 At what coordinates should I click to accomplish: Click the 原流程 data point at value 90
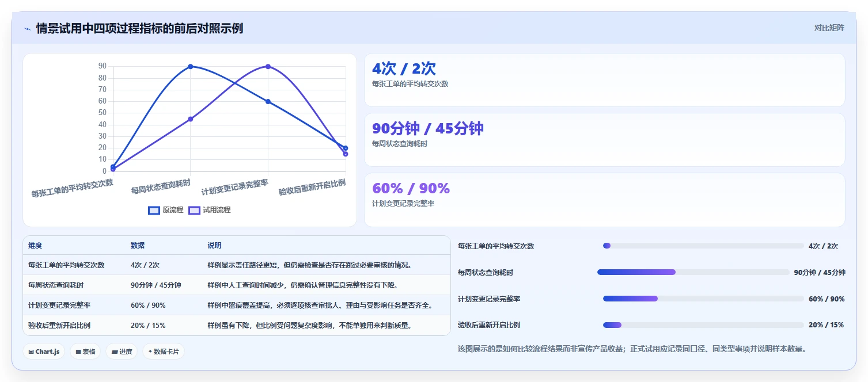[x=190, y=67]
